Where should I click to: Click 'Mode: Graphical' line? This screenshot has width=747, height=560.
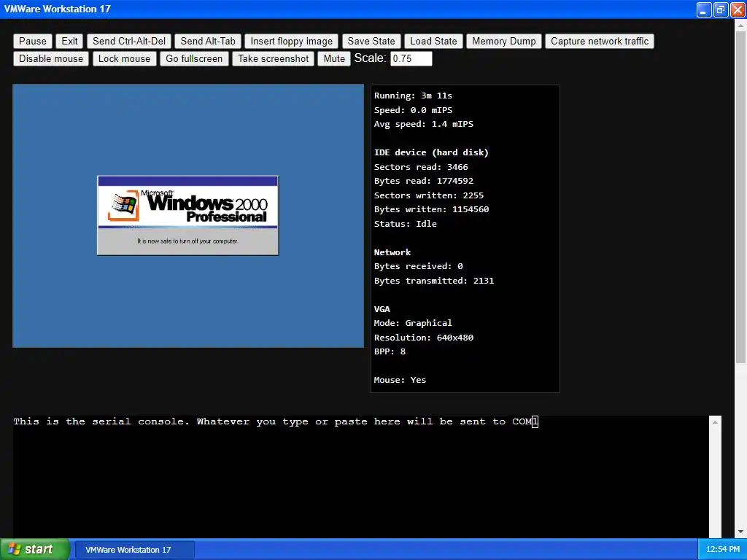coord(413,323)
